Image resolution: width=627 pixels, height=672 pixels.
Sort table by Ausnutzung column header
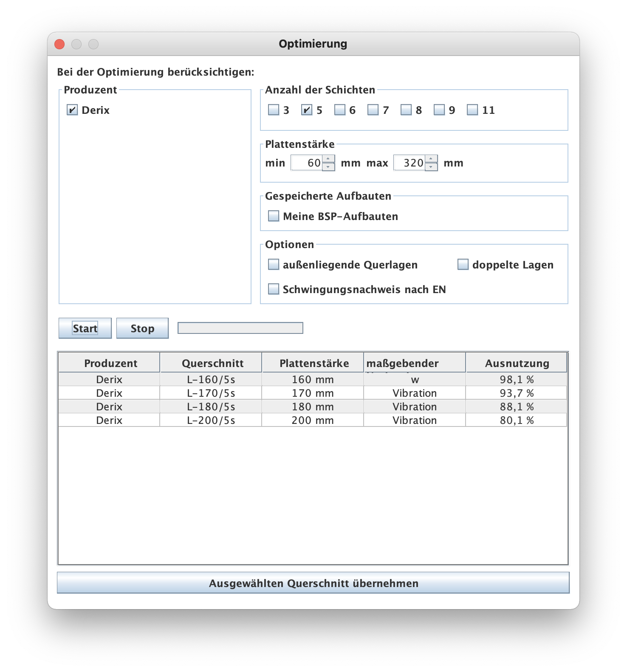[517, 363]
